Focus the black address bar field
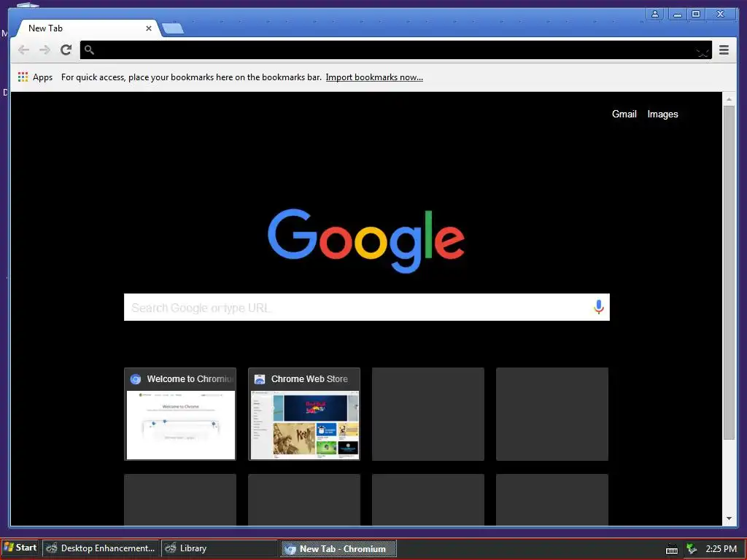This screenshot has width=747, height=560. [x=396, y=50]
